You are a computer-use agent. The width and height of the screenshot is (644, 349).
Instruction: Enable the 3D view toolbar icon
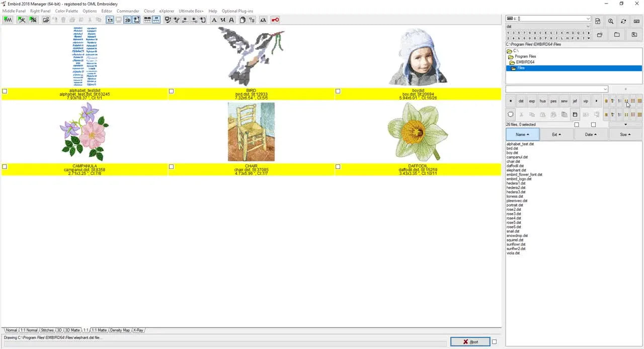pyautogui.click(x=127, y=20)
